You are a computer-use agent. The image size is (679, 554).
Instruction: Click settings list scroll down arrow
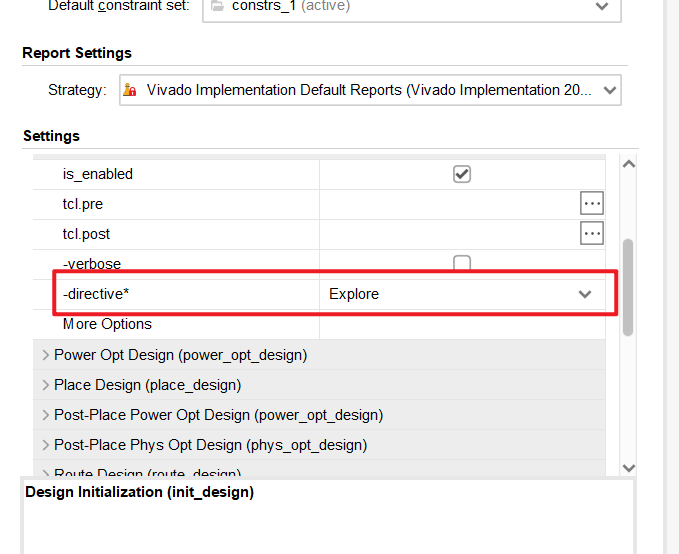click(628, 468)
